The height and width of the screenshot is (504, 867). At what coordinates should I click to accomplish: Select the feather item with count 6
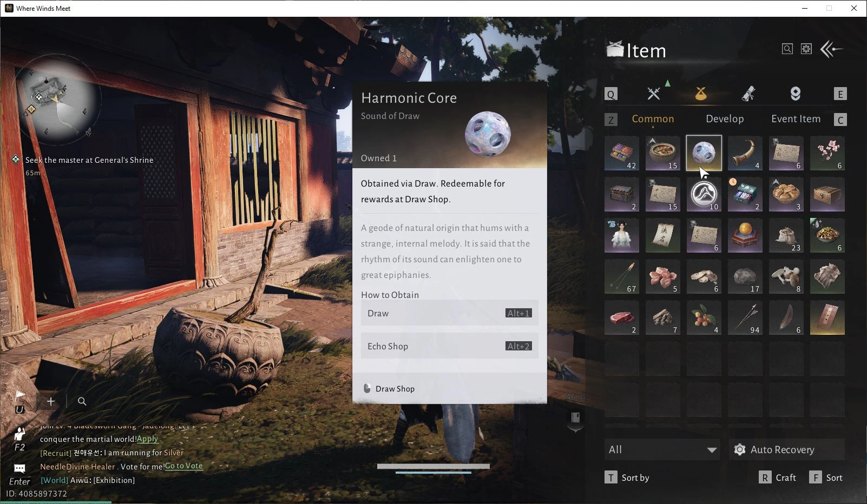786,317
